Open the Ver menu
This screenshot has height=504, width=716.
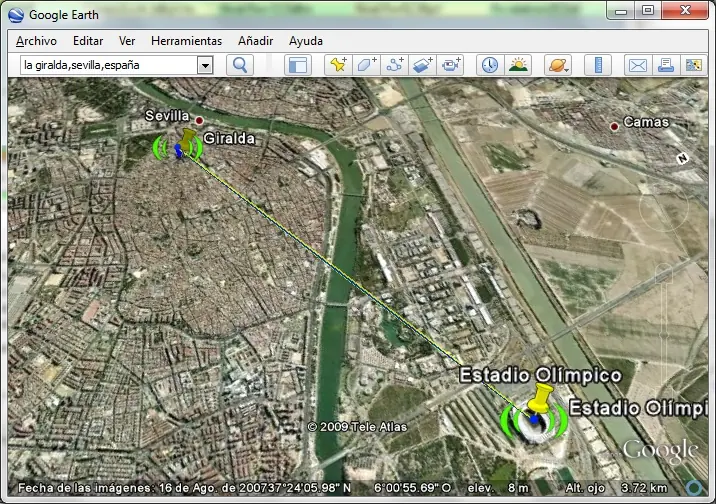(127, 41)
